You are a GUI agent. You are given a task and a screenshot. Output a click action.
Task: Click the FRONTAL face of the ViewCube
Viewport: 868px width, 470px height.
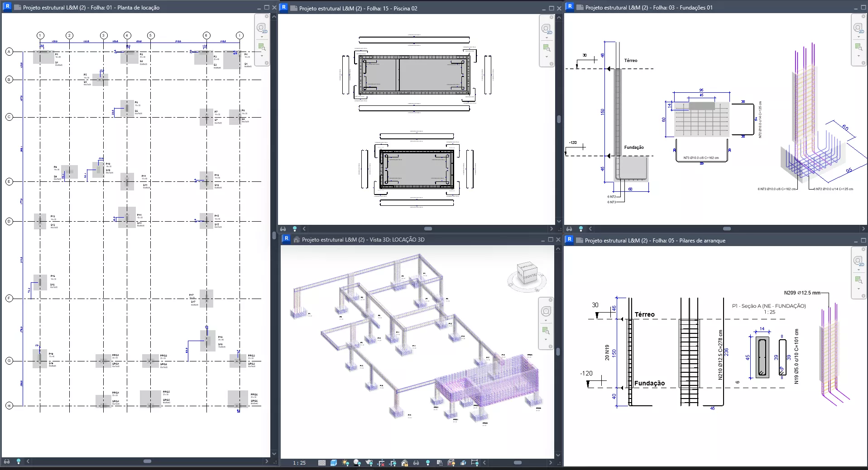(x=530, y=275)
